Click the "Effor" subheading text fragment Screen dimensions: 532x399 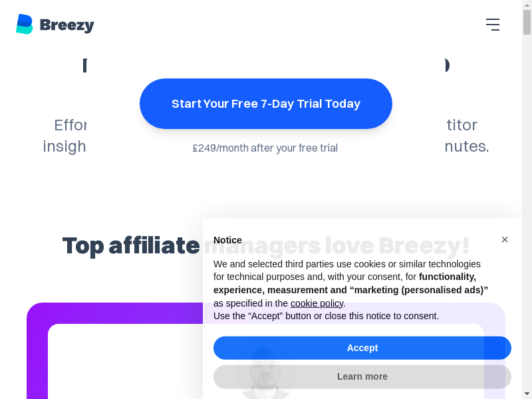[70, 125]
